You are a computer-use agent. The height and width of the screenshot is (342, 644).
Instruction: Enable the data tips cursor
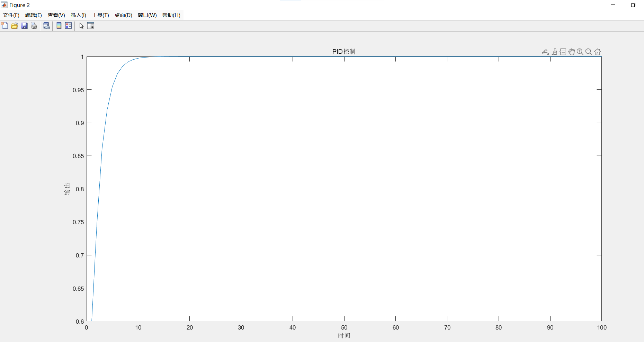563,52
